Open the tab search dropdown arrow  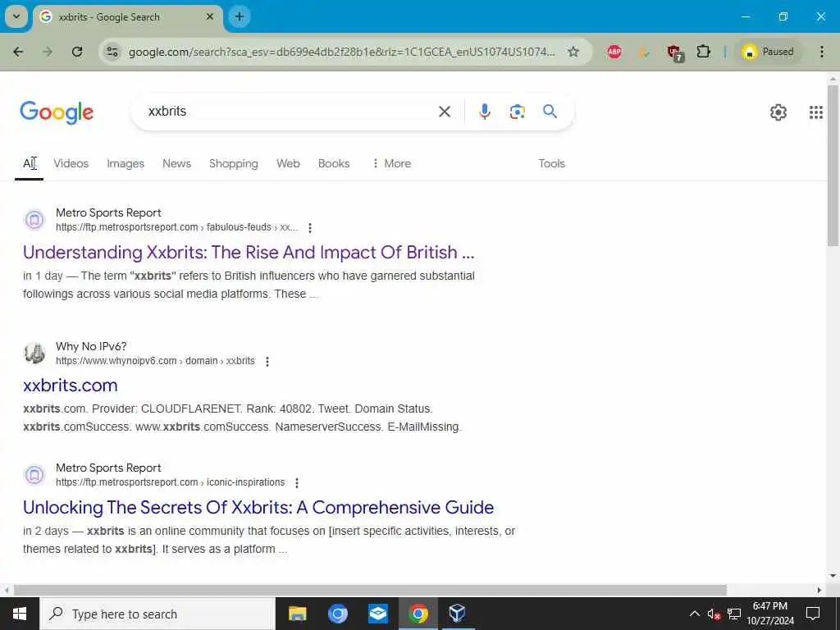(16, 16)
